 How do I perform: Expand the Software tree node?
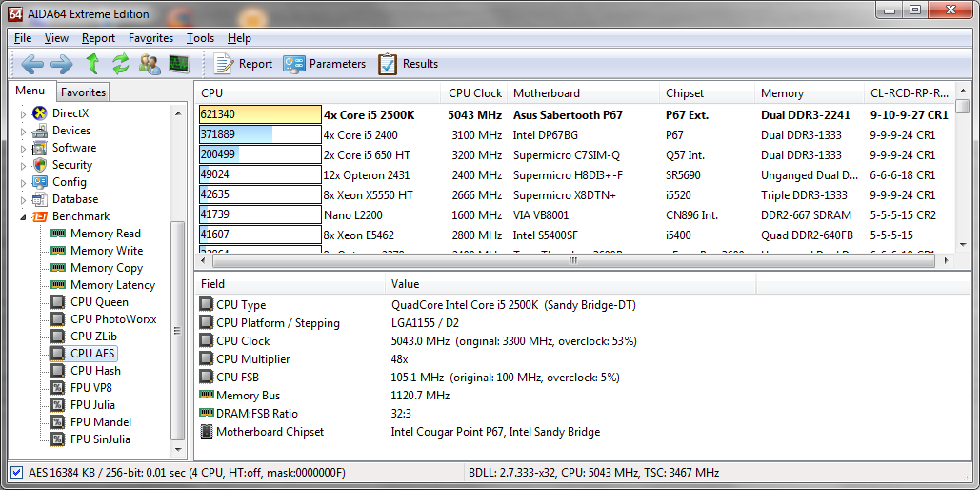coord(24,149)
